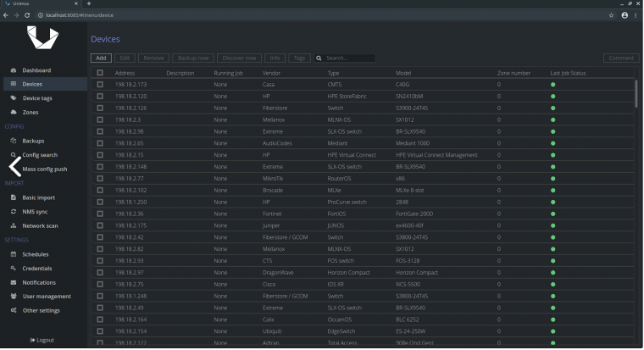Open Other settings page
644x350 pixels.
[x=41, y=310]
